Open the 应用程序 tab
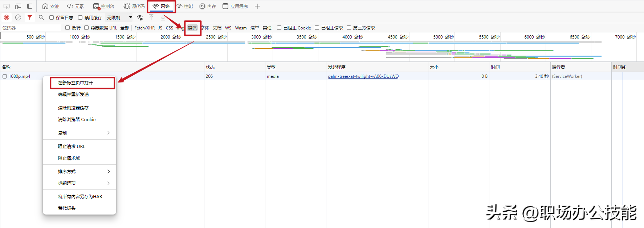This screenshot has height=228, width=644. pos(235,6)
